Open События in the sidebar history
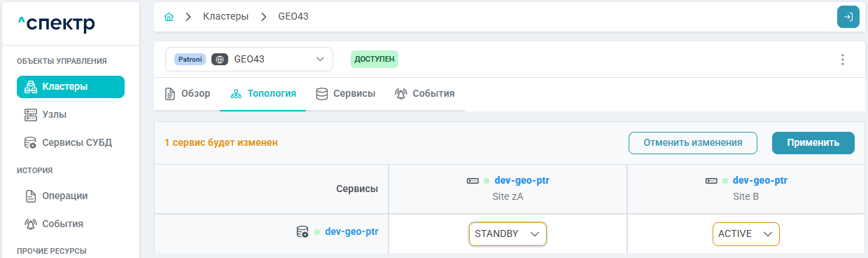The width and height of the screenshot is (868, 258). 71,224
